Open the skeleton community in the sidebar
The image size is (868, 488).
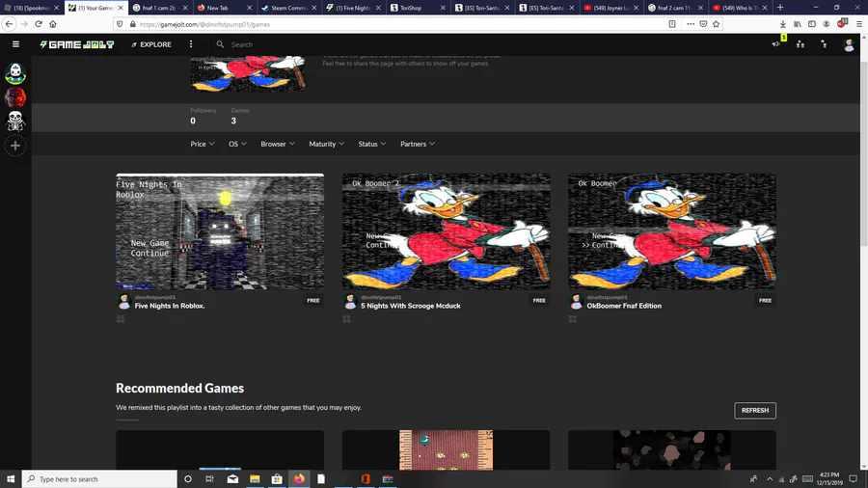15,122
